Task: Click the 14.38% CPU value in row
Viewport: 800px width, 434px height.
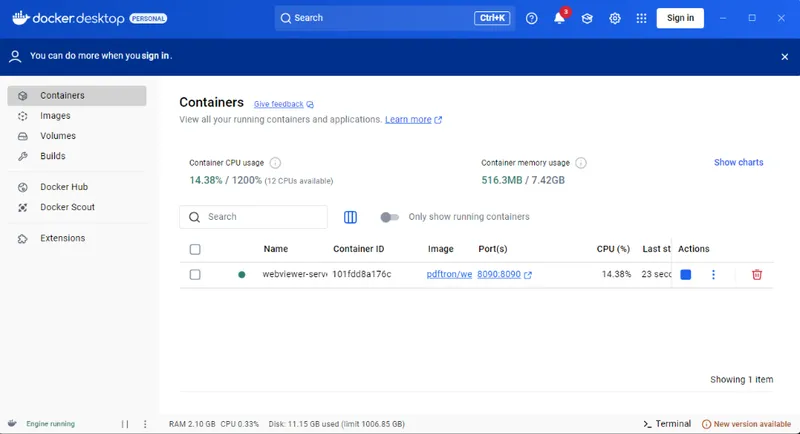Action: click(616, 274)
